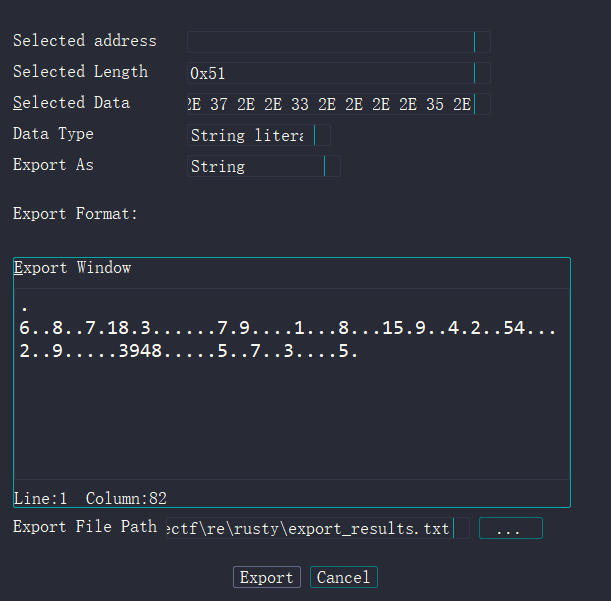The height and width of the screenshot is (601, 611).
Task: Click the Selected Length field showing 0x51
Action: (330, 73)
